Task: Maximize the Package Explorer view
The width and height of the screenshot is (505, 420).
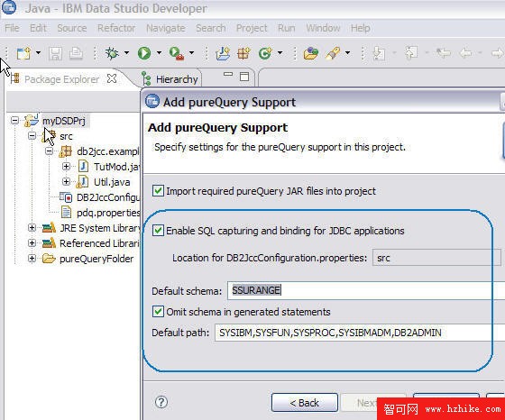Action: (244, 77)
